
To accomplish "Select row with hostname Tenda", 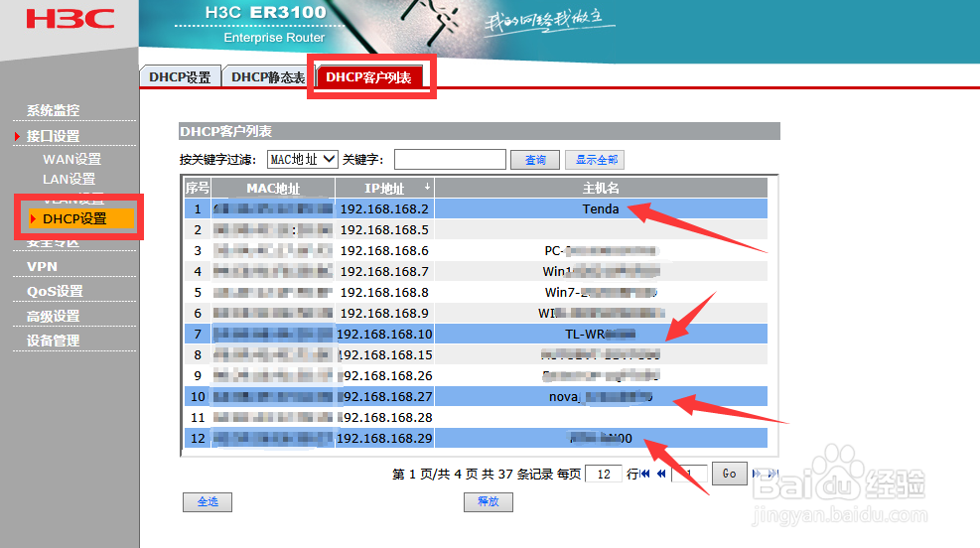I will [476, 208].
